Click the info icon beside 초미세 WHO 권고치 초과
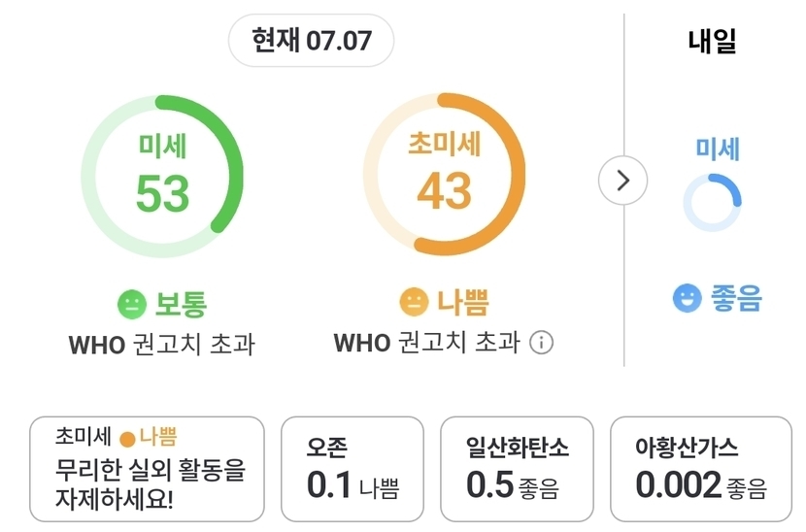The width and height of the screenshot is (806, 532). point(541,343)
